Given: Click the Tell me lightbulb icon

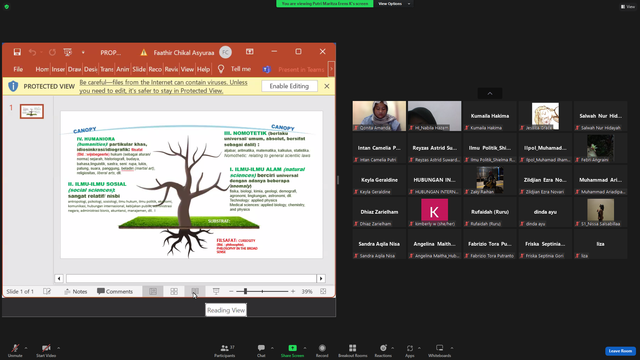Looking at the screenshot, I should point(221,69).
